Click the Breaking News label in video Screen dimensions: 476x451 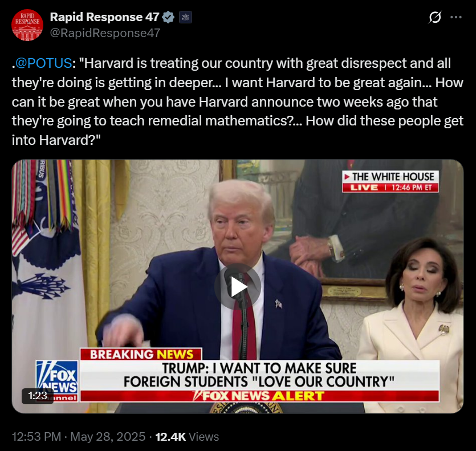pos(141,354)
